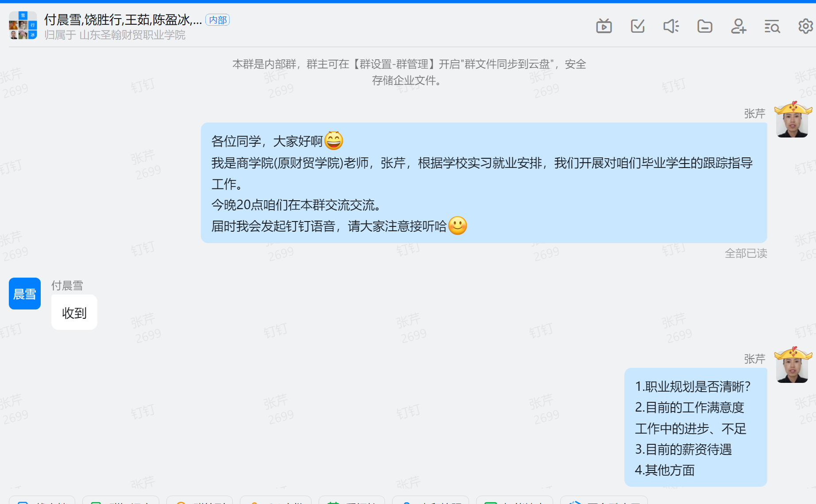816x504 pixels.
Task: Click the 全部已读 read-status link
Action: [746, 253]
